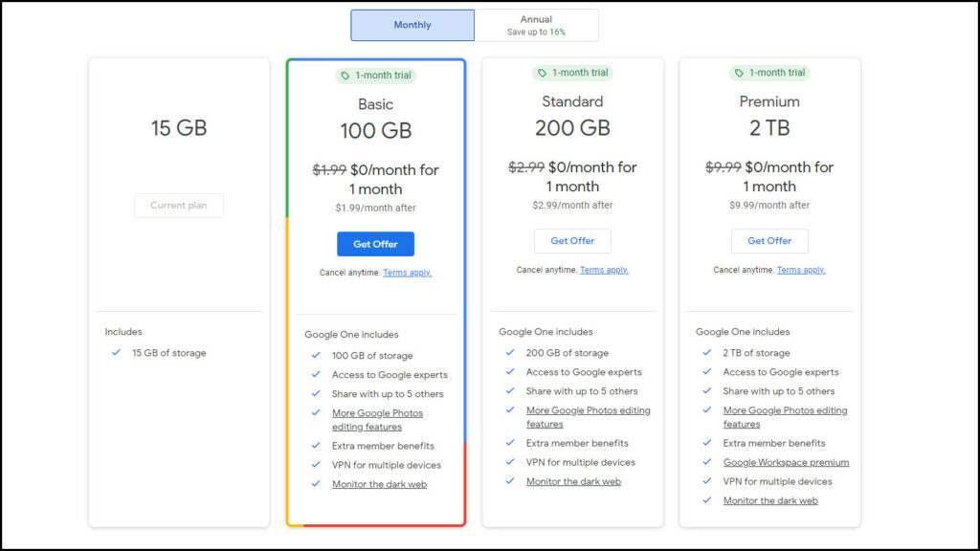Open Terms apply link under Premium plan
The width and height of the screenshot is (980, 551).
801,270
